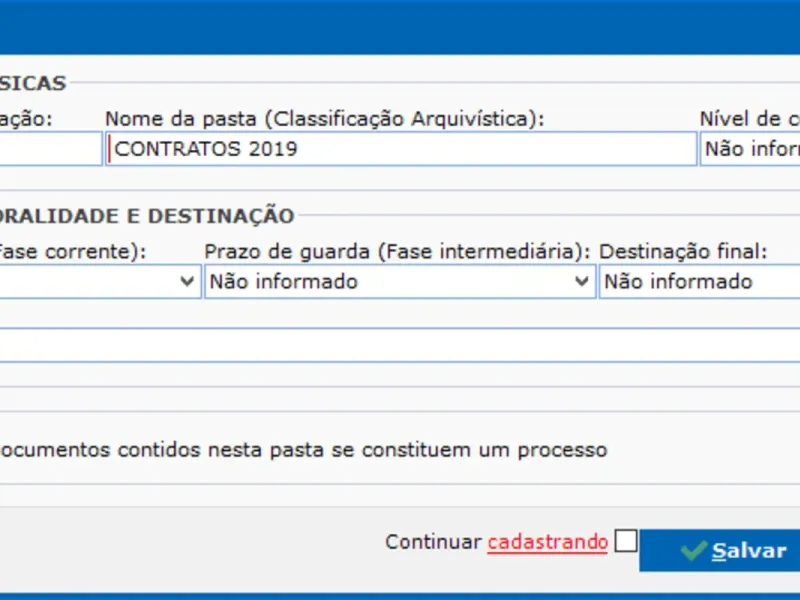800x600 pixels.
Task: Click the Prazo de guarda (Fase intermediária) label
Action: point(397,251)
